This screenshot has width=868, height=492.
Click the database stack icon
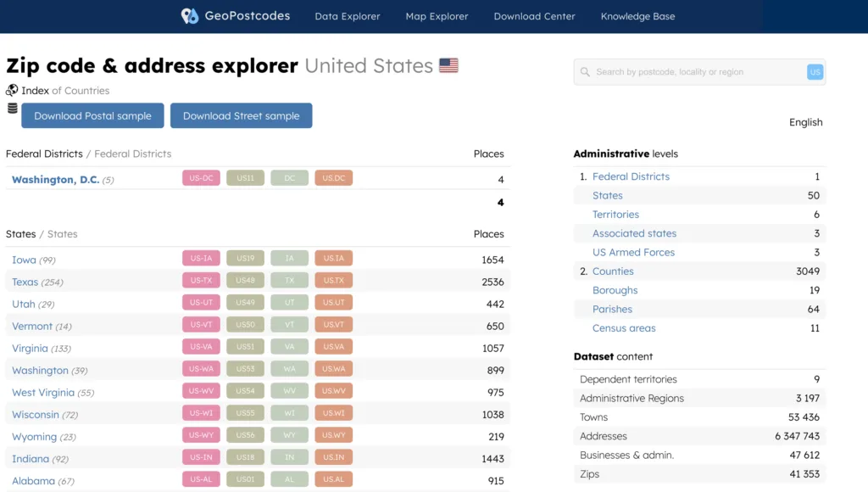pos(12,109)
